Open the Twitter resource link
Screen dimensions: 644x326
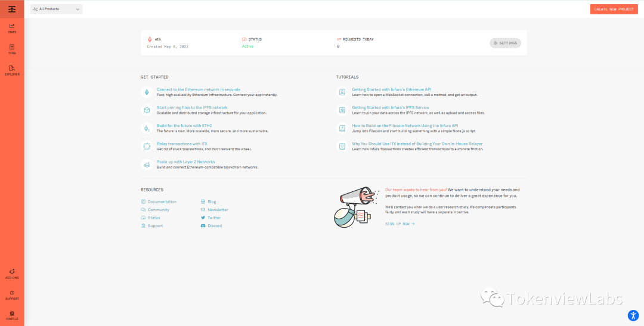point(214,218)
